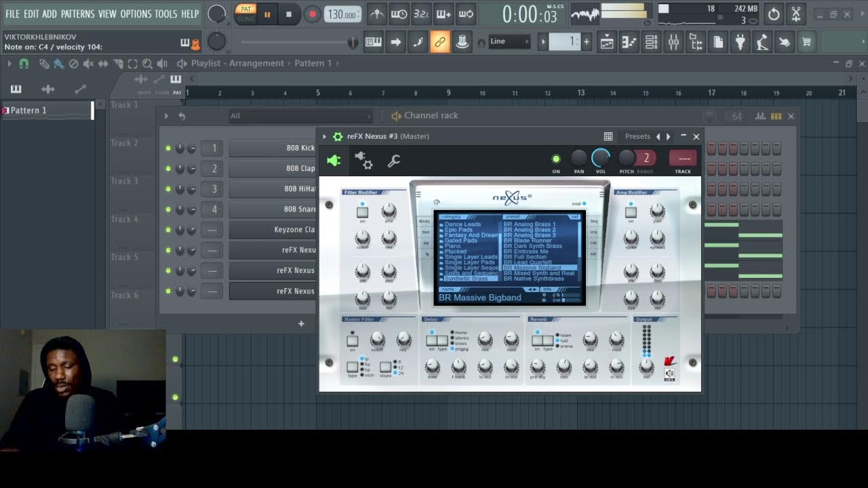The width and height of the screenshot is (868, 488).
Task: Toggle 808 Kick channel mute light
Action: [x=168, y=148]
